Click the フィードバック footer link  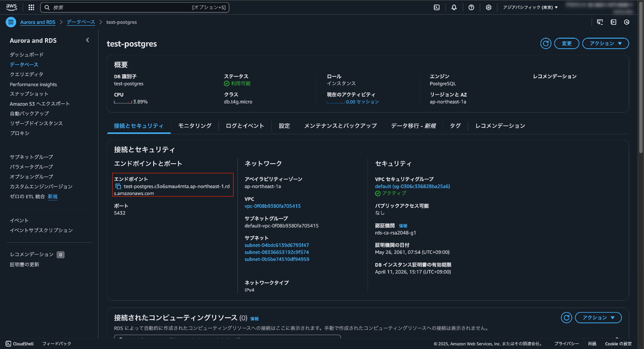[57, 343]
